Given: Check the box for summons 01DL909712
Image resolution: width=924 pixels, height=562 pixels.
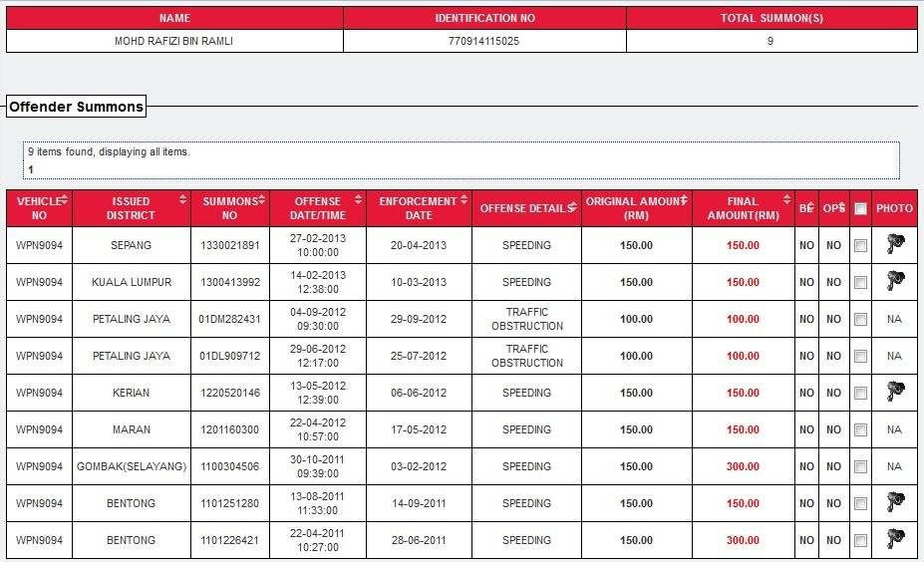Looking at the screenshot, I should click(860, 357).
